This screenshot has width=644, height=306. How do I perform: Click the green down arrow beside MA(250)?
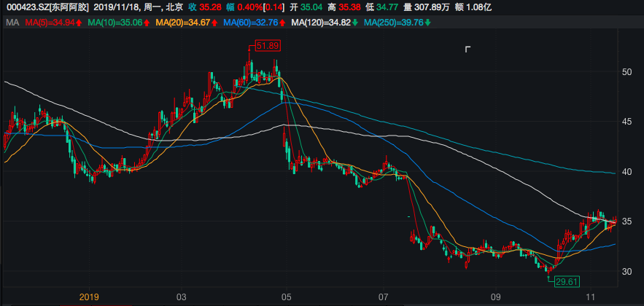pyautogui.click(x=427, y=23)
